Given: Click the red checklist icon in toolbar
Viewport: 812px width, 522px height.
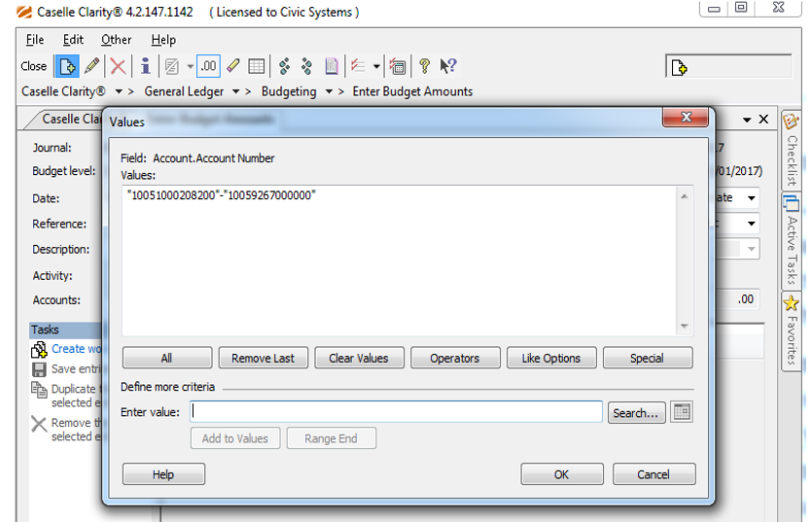Looking at the screenshot, I should [358, 66].
